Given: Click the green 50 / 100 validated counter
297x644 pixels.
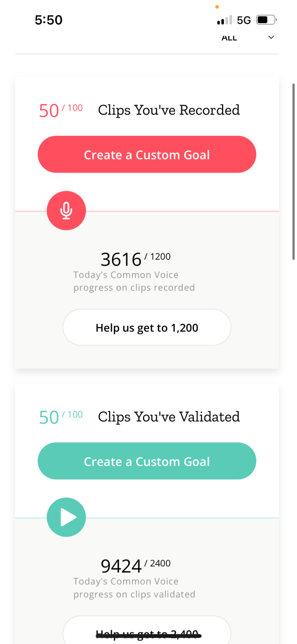Looking at the screenshot, I should tap(61, 417).
